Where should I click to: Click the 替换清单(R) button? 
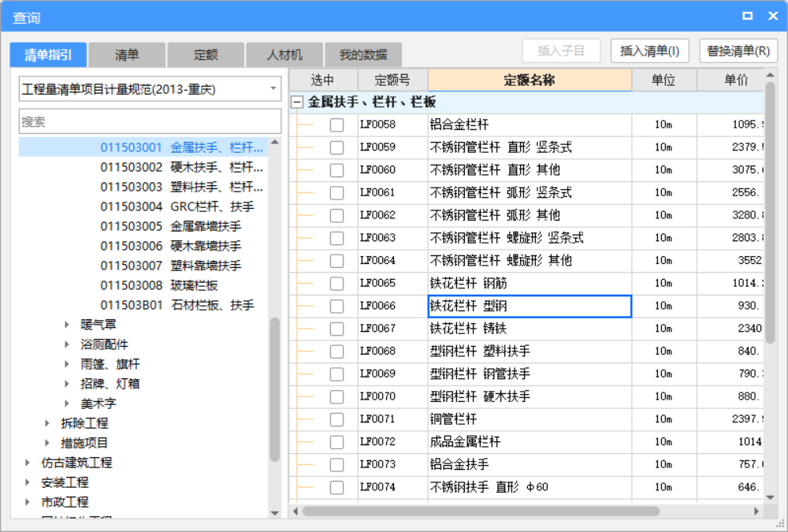coord(738,50)
